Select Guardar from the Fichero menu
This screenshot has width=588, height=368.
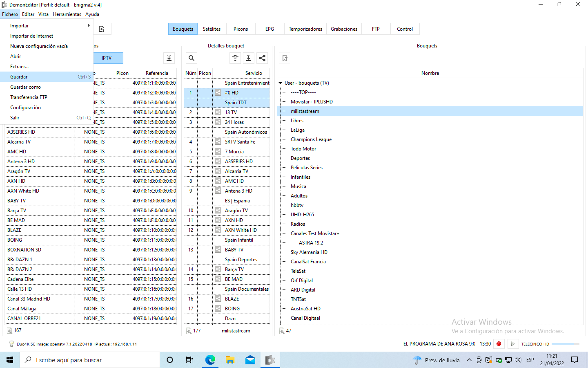click(x=19, y=77)
